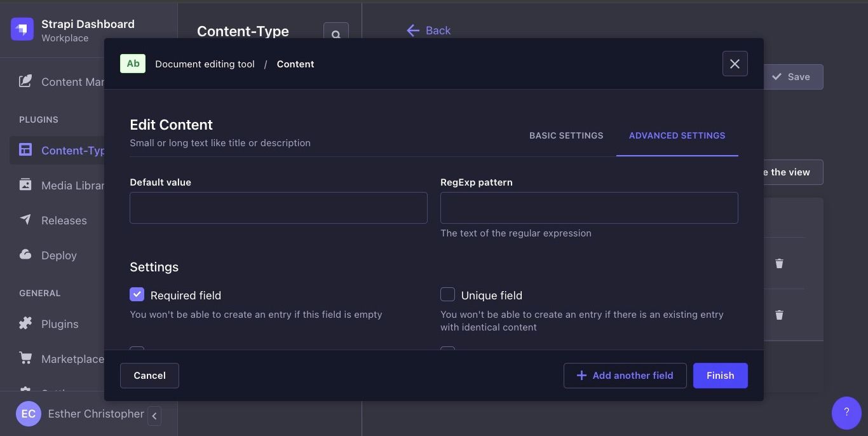Click Content breadcrumb label

295,64
